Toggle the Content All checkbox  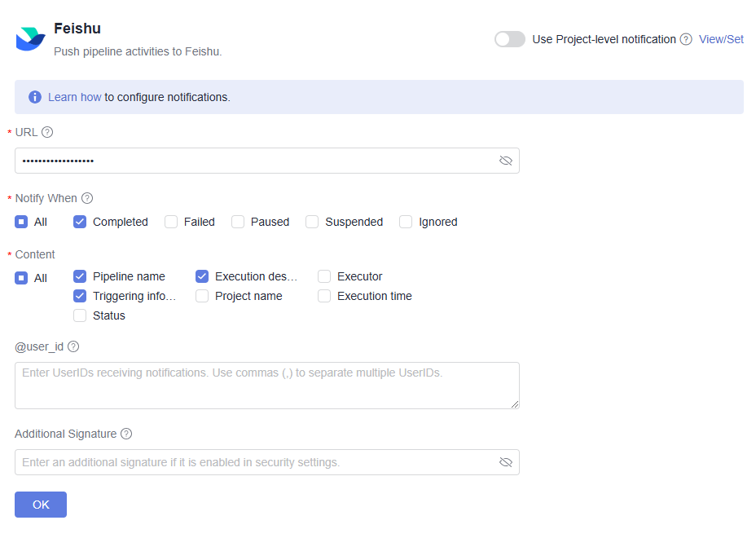click(x=21, y=278)
